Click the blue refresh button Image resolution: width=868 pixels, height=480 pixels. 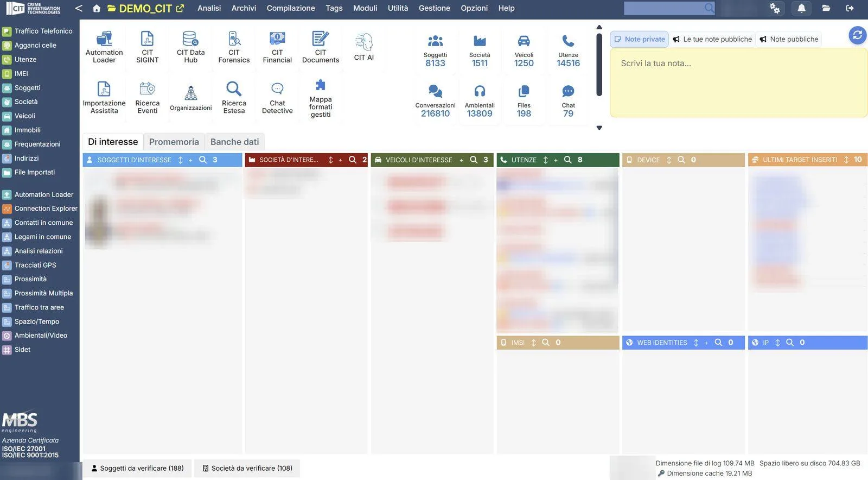[857, 35]
